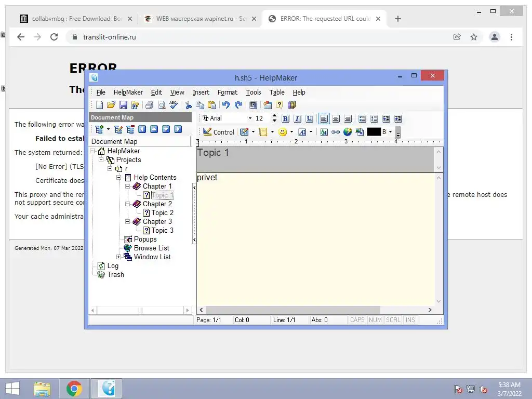The width and height of the screenshot is (532, 399).
Task: Select Topic 3 in tree
Action: [162, 230]
